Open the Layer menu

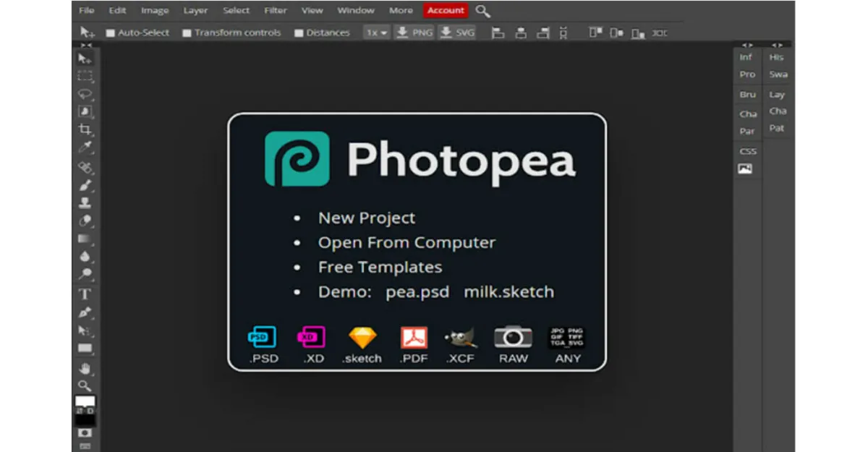[x=195, y=10]
